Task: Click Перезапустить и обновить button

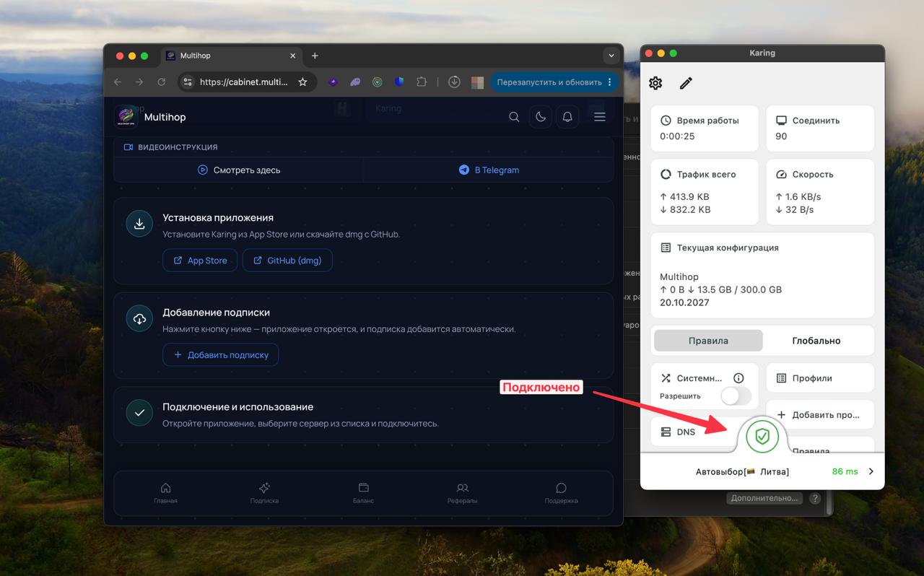Action: tap(549, 82)
